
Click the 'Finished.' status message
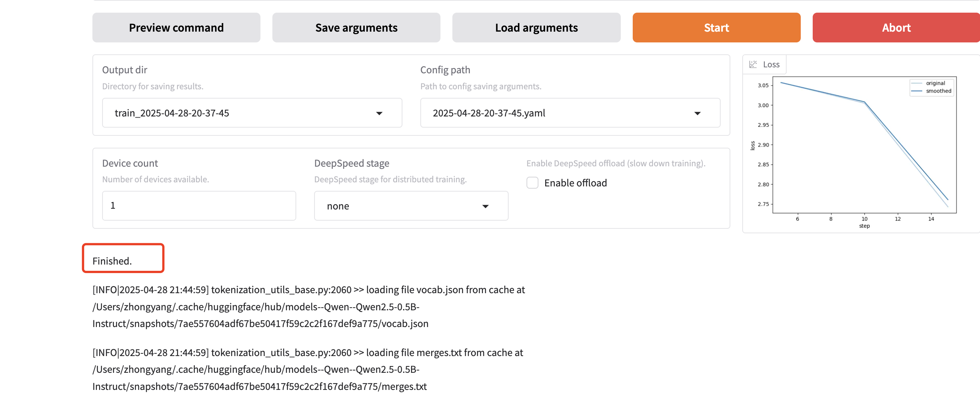(x=112, y=261)
